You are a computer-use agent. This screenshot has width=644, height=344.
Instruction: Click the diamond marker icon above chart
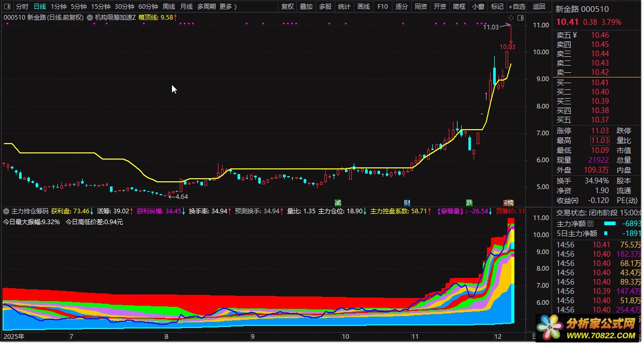pyautogui.click(x=511, y=18)
